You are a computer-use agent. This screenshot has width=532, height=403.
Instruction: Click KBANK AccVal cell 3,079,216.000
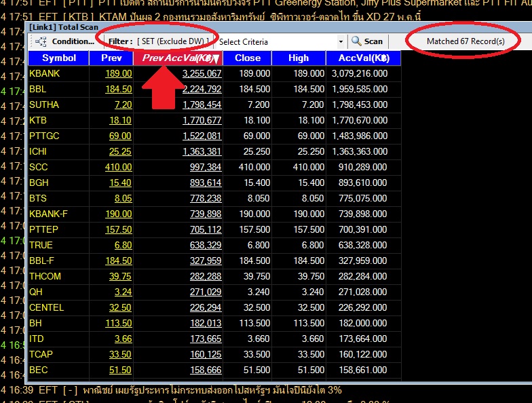coord(360,73)
